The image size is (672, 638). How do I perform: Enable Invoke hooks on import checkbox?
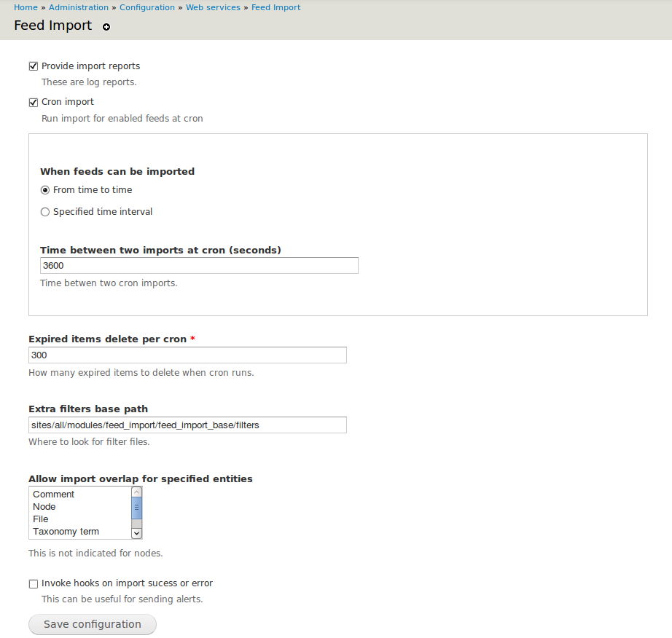tap(34, 583)
